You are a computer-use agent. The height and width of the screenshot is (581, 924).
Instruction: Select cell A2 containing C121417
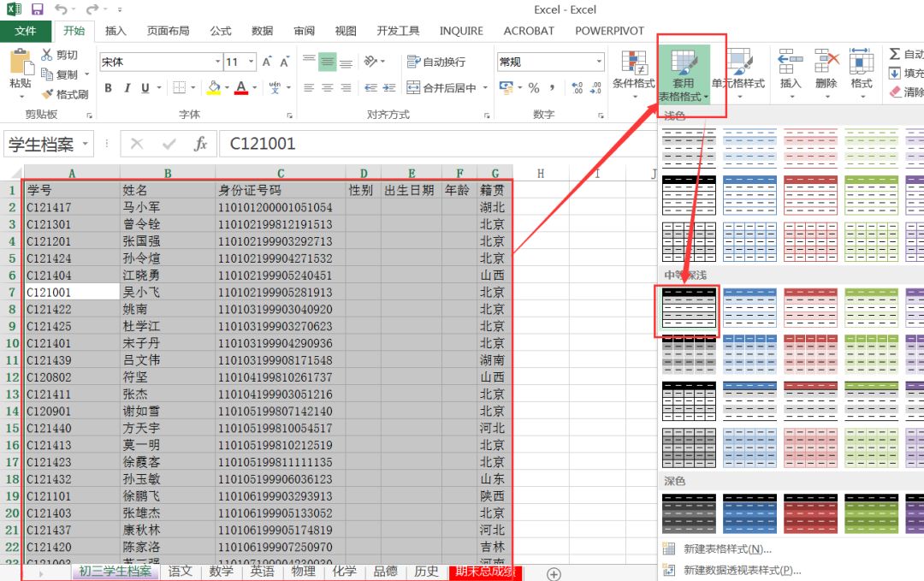[x=72, y=207]
